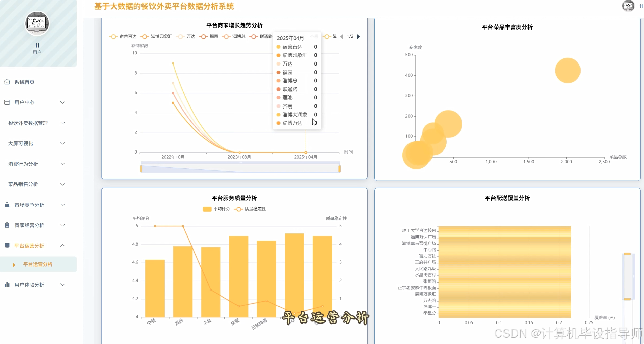Image resolution: width=644 pixels, height=344 pixels.
Task: Click the next legend page arrow
Action: (x=358, y=36)
